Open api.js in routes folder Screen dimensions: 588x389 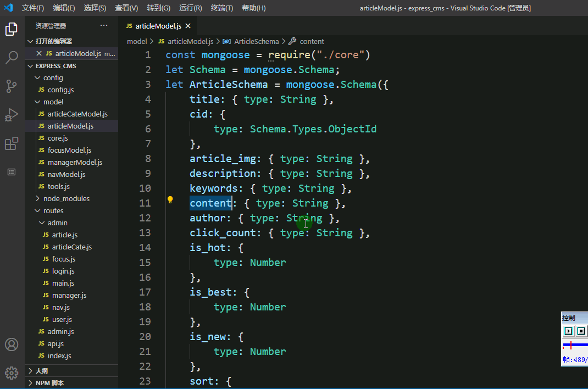(x=71, y=343)
